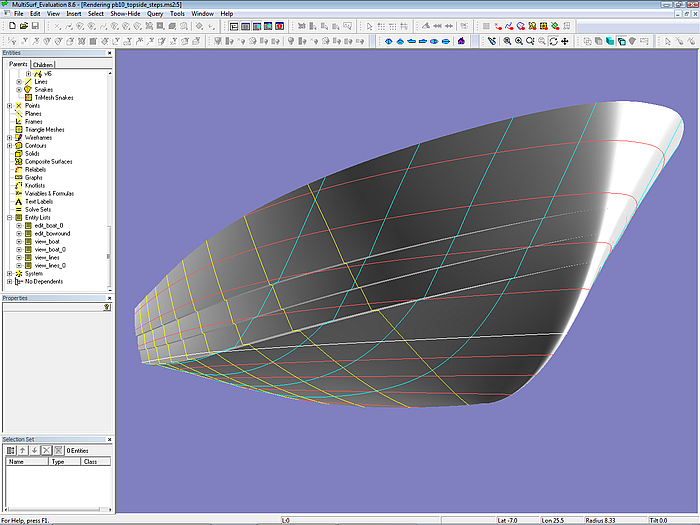Expand the view_boat entity list

18,241
